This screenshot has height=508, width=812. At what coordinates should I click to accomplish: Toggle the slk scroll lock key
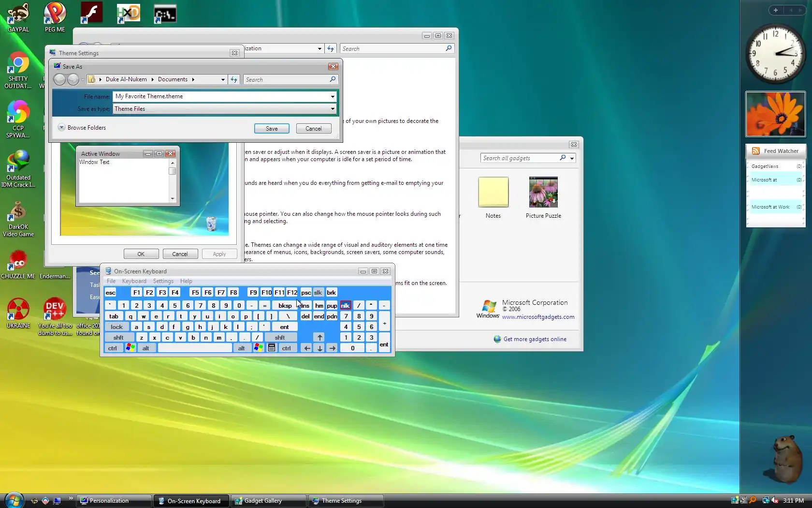tap(318, 292)
